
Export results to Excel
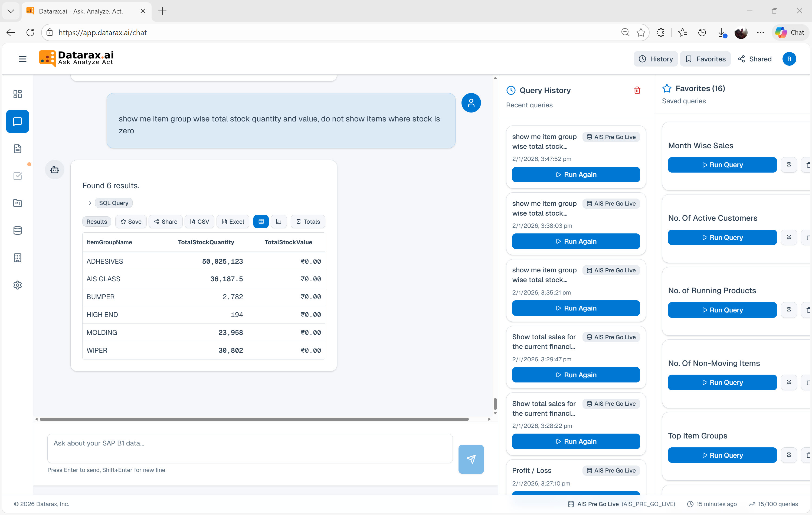pos(233,222)
